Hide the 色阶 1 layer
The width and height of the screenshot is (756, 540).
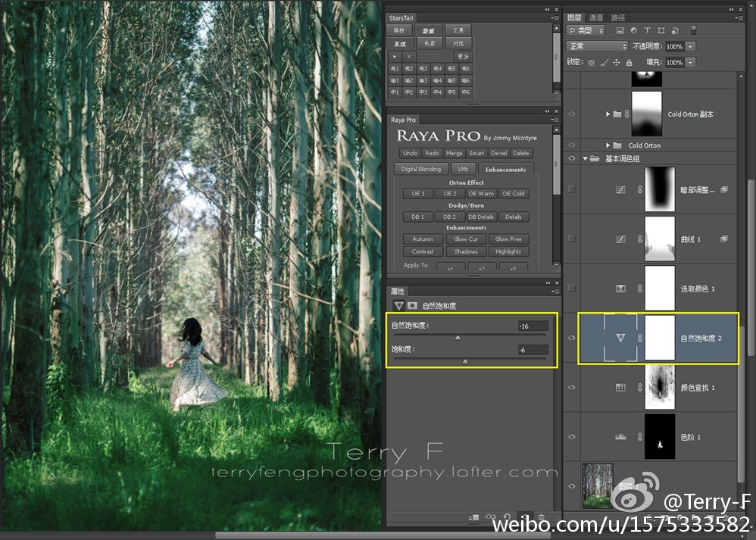[x=572, y=436]
